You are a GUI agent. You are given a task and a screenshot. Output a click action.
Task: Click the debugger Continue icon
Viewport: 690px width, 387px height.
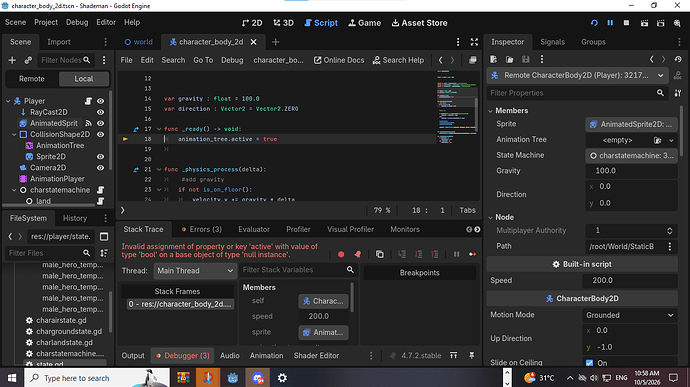472,254
